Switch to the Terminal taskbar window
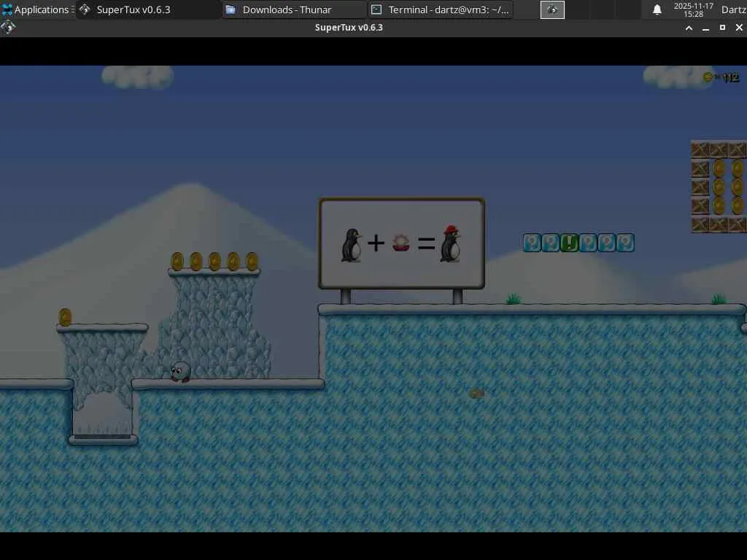The width and height of the screenshot is (747, 560). pyautogui.click(x=441, y=9)
